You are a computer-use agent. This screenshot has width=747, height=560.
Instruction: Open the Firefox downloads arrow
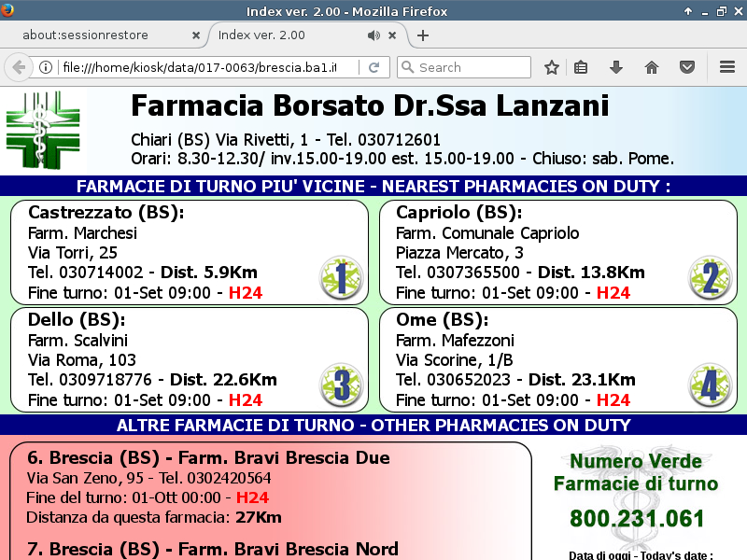coord(615,67)
